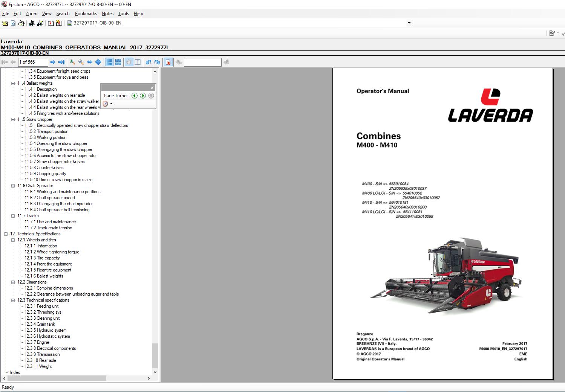Collapse 12.2 Dimensions node
This screenshot has width=565, height=392.
tap(13, 282)
